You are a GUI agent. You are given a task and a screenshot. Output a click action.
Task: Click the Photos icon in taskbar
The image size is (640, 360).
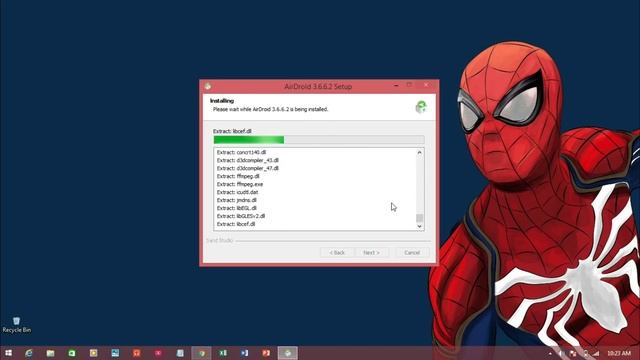coord(115,353)
